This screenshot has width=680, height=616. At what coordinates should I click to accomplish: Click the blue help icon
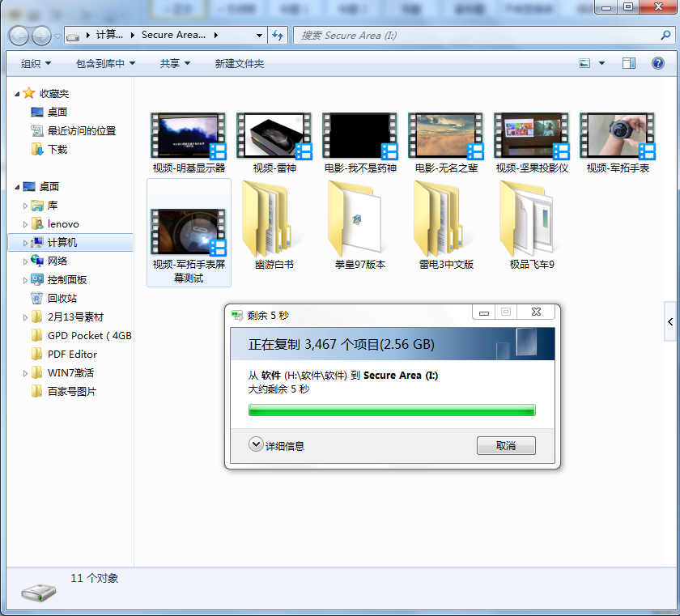[x=658, y=63]
